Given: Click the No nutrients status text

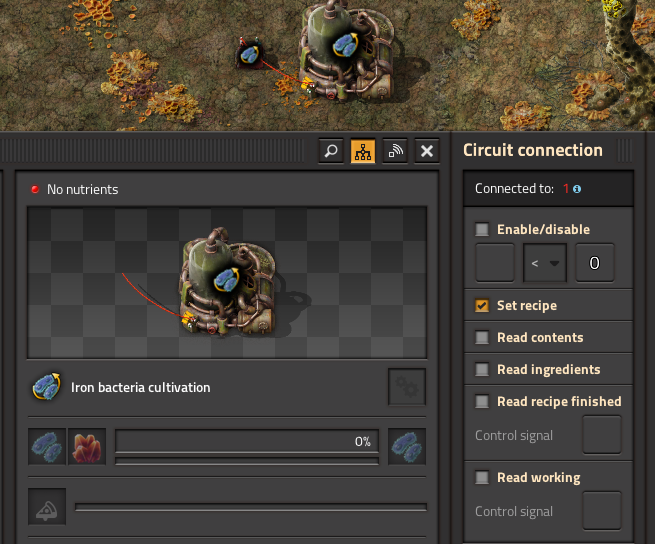Looking at the screenshot, I should [82, 189].
